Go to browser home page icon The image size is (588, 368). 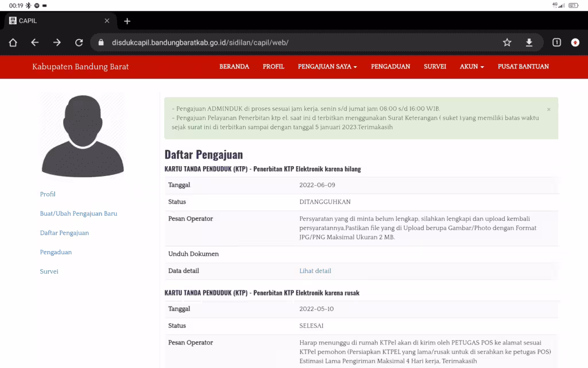[x=13, y=43]
